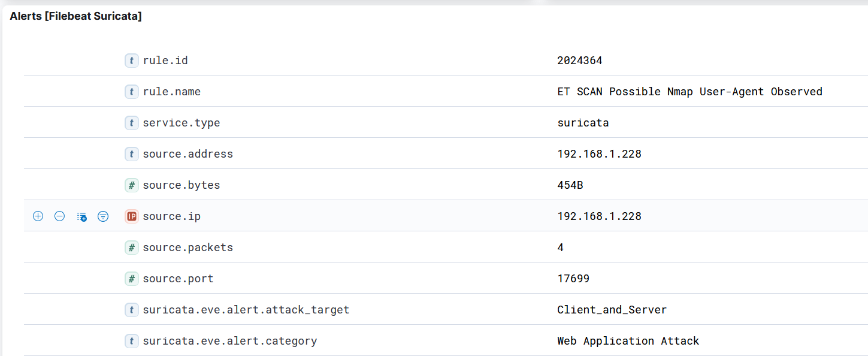Viewport: 868px width, 356px height.
Task: Click the Web Application Attack category value
Action: pos(628,341)
